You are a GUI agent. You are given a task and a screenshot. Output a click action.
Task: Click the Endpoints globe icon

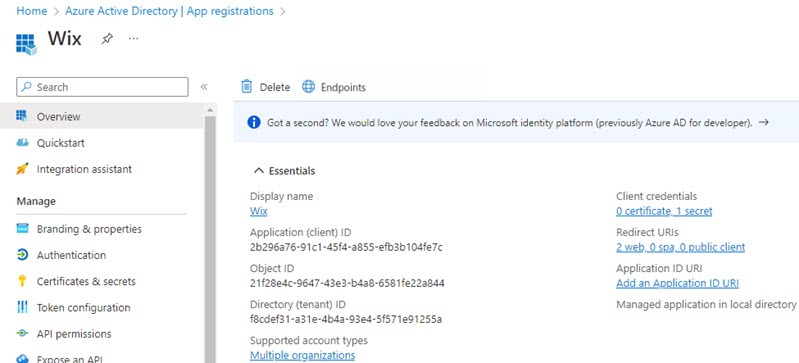point(308,87)
